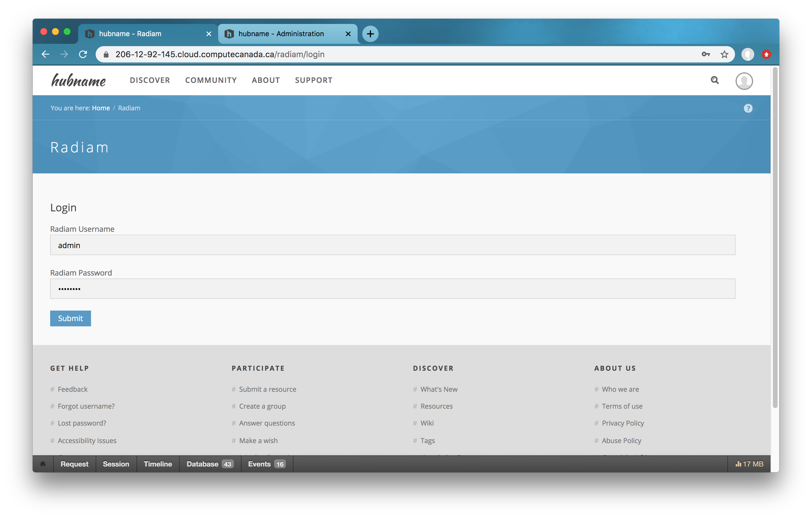812x519 pixels.
Task: Open Events debug panel
Action: [267, 464]
